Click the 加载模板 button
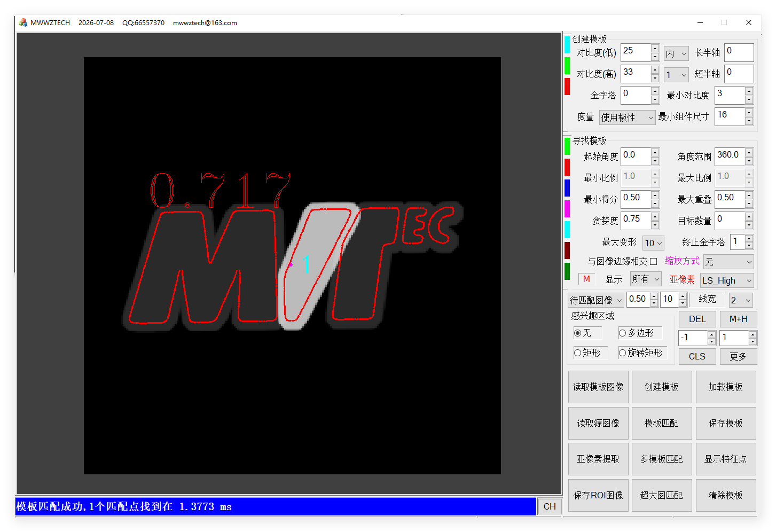776x532 pixels. (726, 387)
